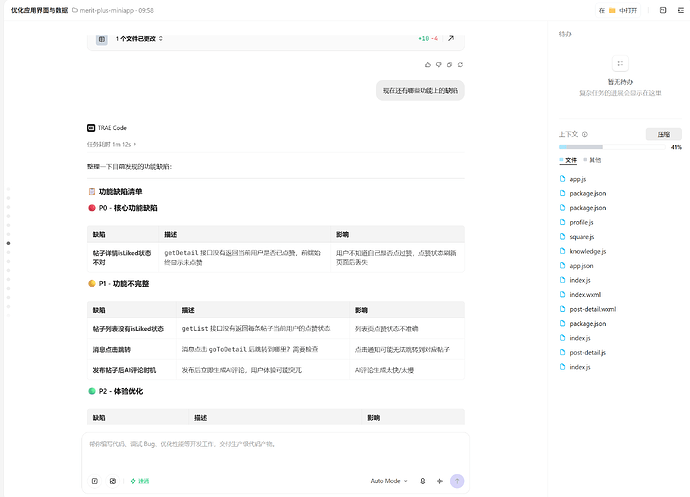Open post-detail.js in the file list
The image size is (690, 497).
(587, 353)
